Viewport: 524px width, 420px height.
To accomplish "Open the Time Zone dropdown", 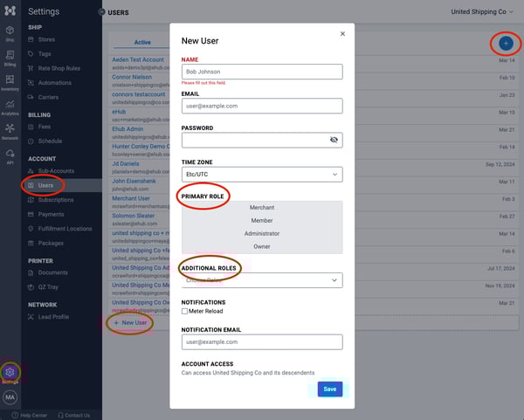I will (261, 175).
